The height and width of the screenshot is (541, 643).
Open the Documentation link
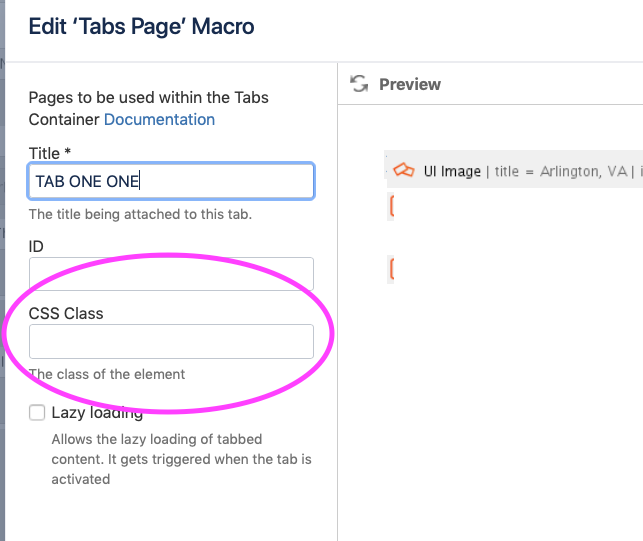click(160, 119)
